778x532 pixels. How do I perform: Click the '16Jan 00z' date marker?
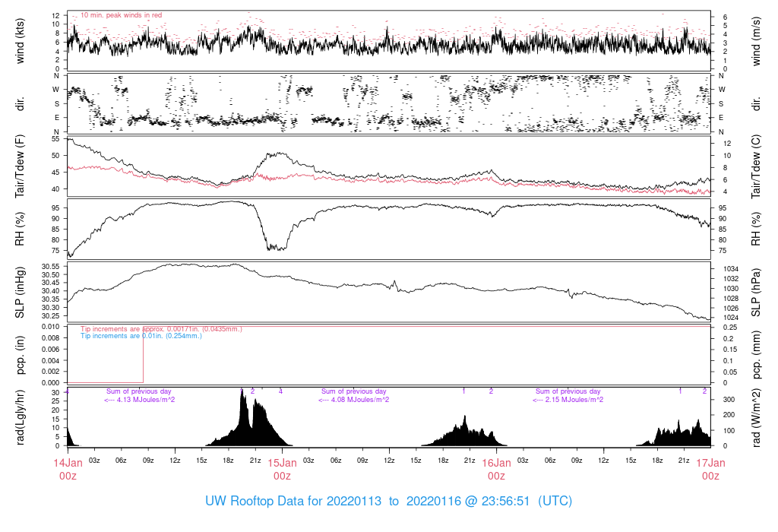point(496,470)
